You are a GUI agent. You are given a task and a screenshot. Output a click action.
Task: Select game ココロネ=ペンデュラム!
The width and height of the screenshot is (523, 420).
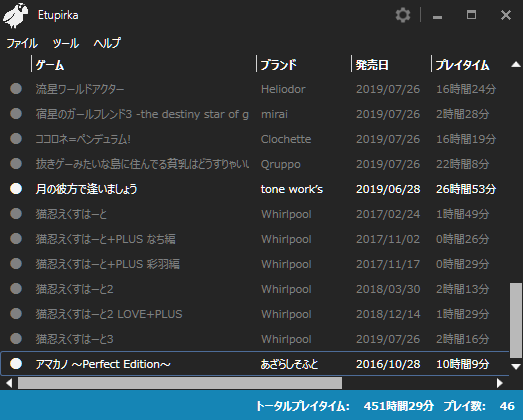tap(83, 139)
